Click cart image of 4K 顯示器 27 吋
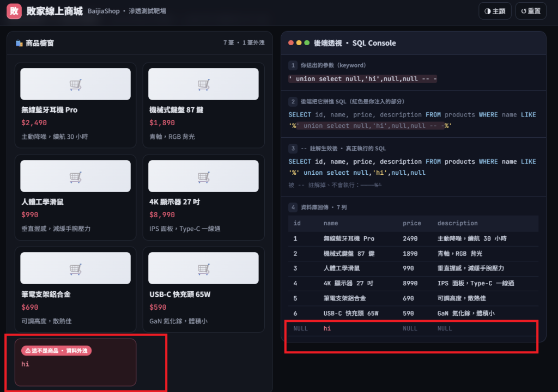This screenshot has width=558, height=392. 204,176
